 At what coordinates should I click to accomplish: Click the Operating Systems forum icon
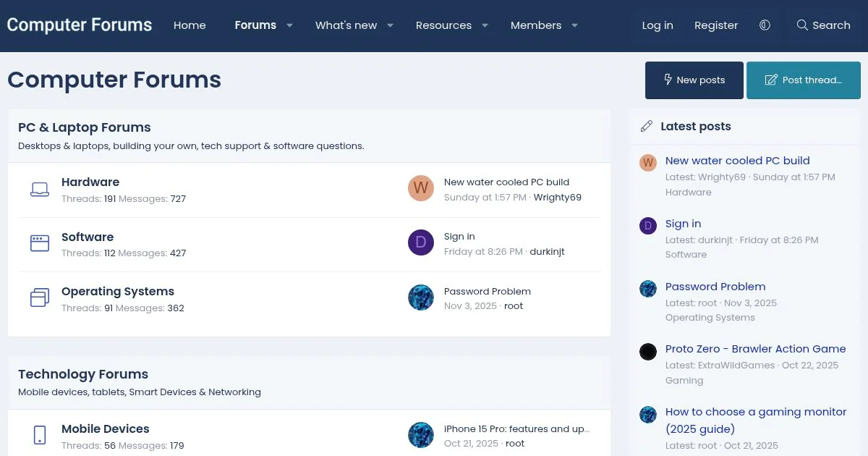click(x=40, y=297)
